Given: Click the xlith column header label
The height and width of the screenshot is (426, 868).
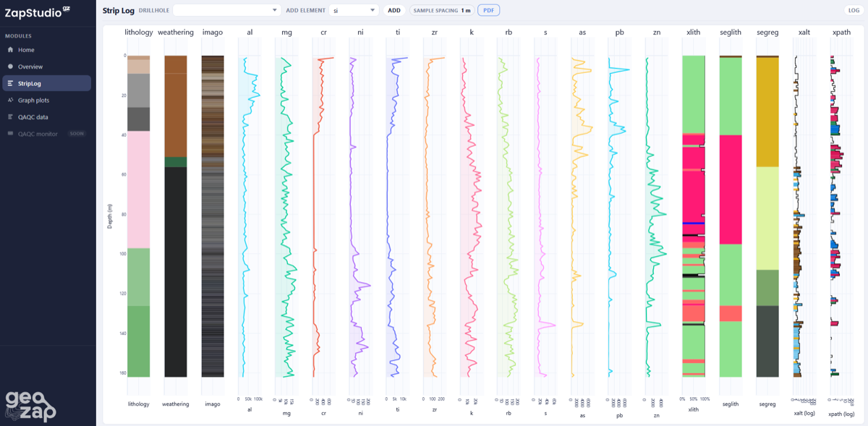Looking at the screenshot, I should click(693, 32).
